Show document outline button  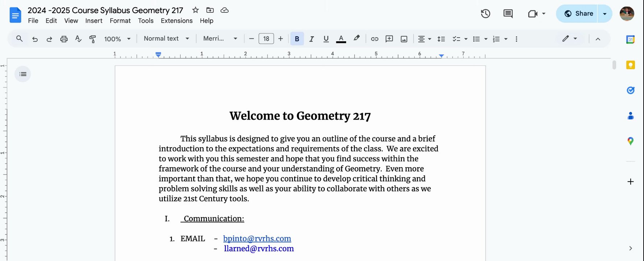point(23,74)
